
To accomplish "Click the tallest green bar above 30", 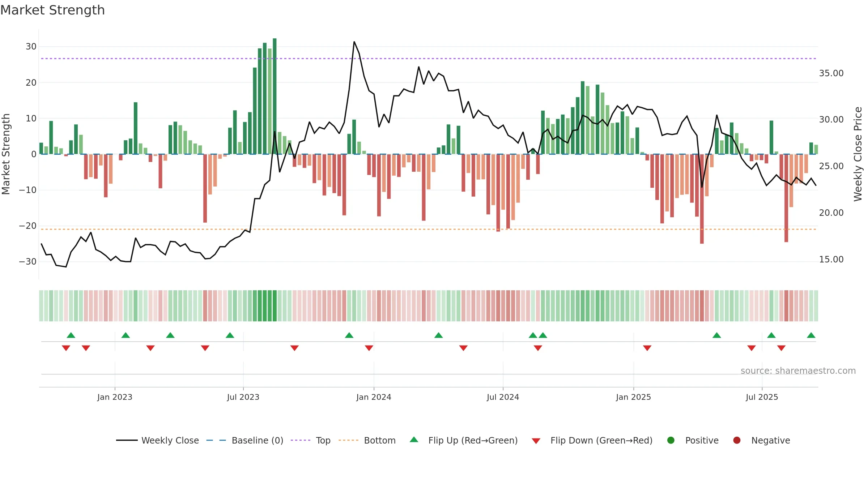I will click(275, 96).
